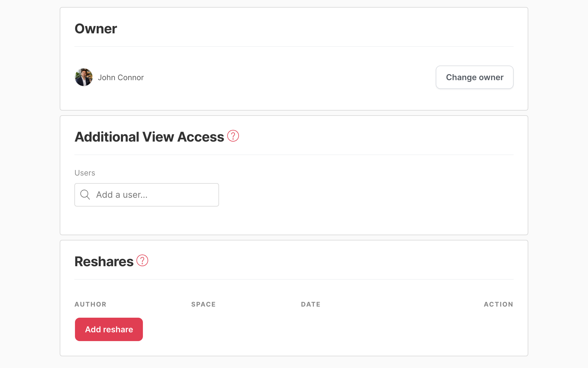Open help icon beside Reshares heading
Viewport: 588px width, 368px height.
[142, 261]
